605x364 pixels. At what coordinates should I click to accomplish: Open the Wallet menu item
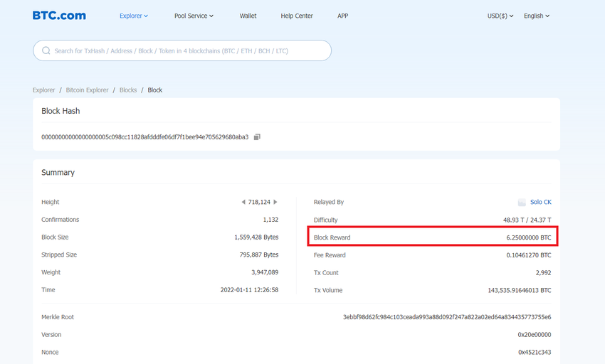(x=248, y=16)
